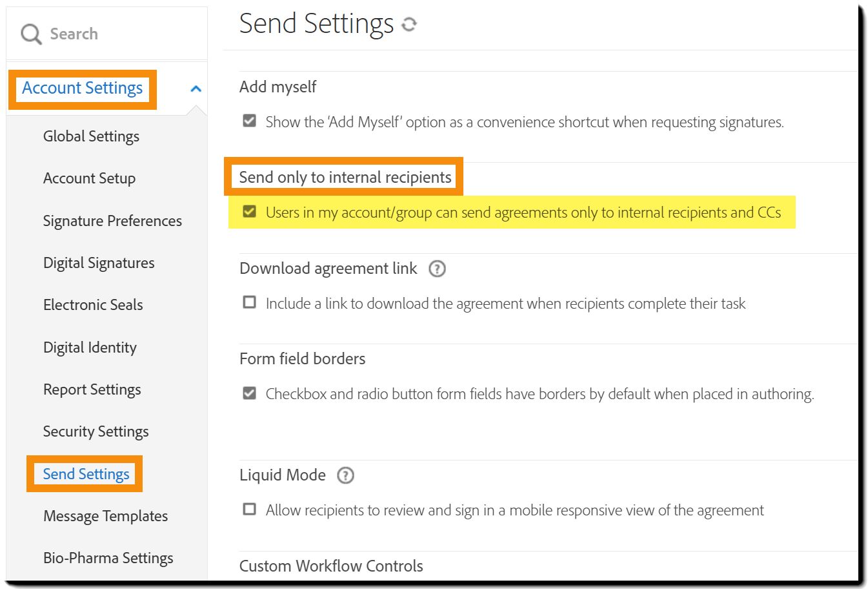The image size is (868, 589).
Task: Select Signature Preferences in sidebar
Action: [112, 221]
